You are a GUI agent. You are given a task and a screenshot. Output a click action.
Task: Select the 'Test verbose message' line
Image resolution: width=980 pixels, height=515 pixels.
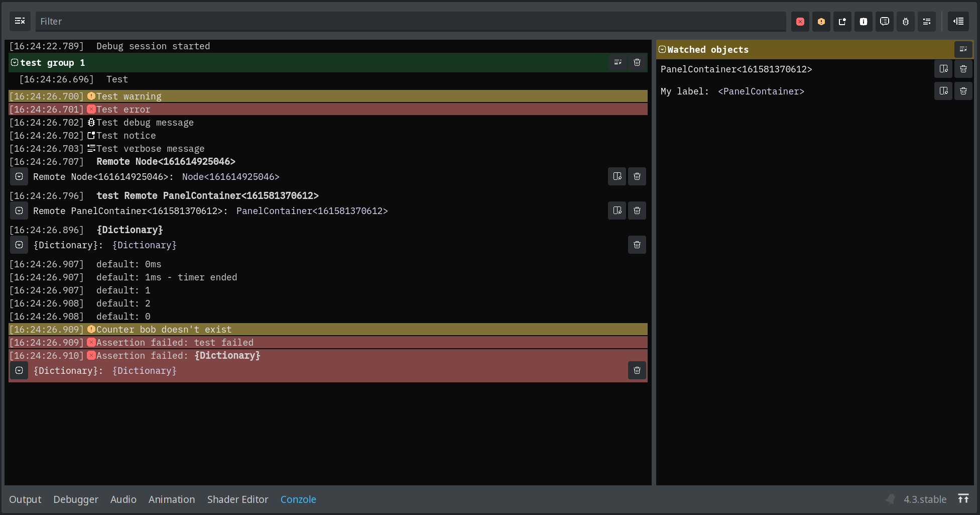[328, 148]
